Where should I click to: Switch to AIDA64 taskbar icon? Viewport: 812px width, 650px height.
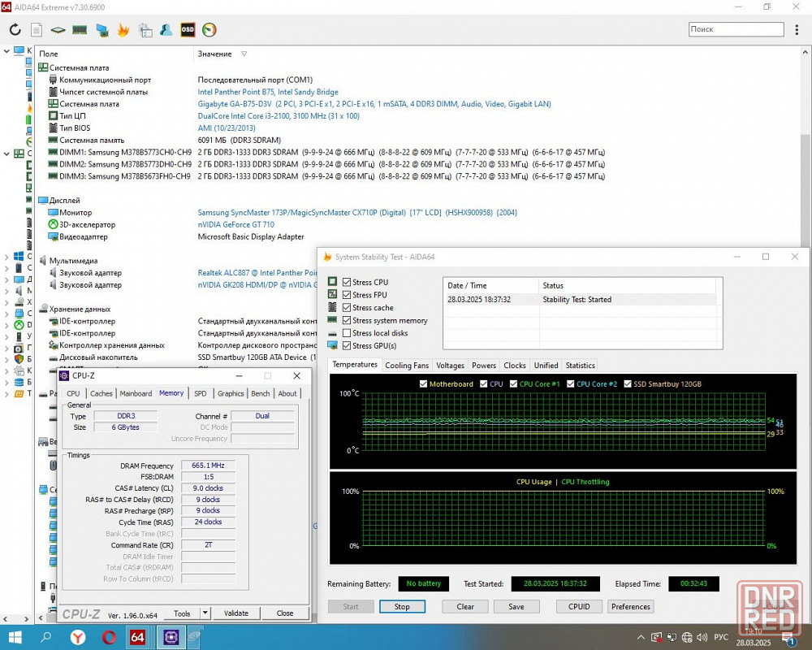click(137, 637)
